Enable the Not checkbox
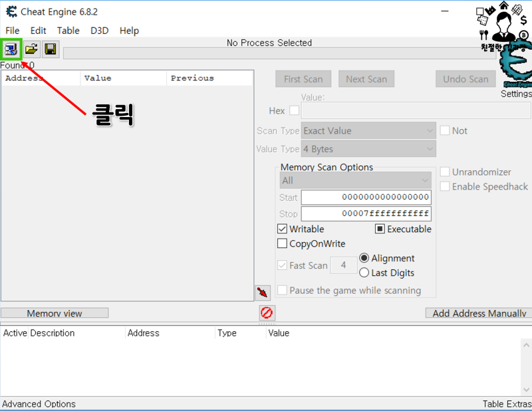The height and width of the screenshot is (411, 532). point(444,130)
